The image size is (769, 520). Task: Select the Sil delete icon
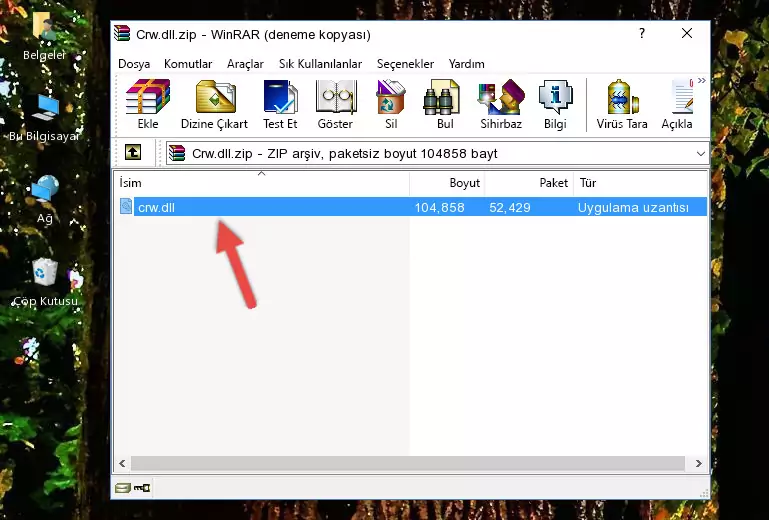point(391,104)
